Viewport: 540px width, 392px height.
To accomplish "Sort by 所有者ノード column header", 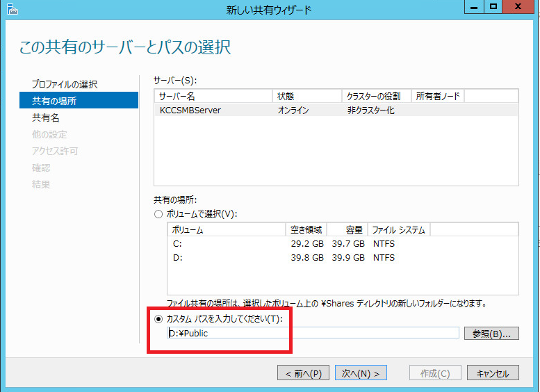I will pos(438,96).
